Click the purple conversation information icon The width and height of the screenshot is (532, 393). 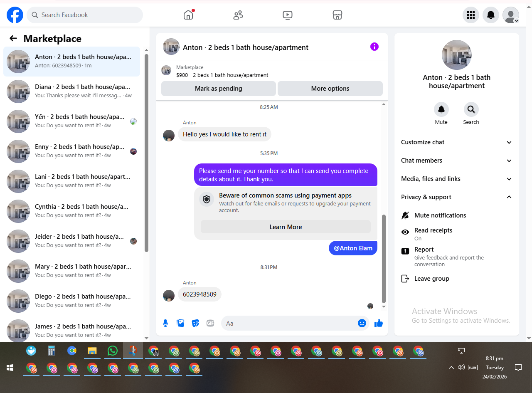click(374, 47)
